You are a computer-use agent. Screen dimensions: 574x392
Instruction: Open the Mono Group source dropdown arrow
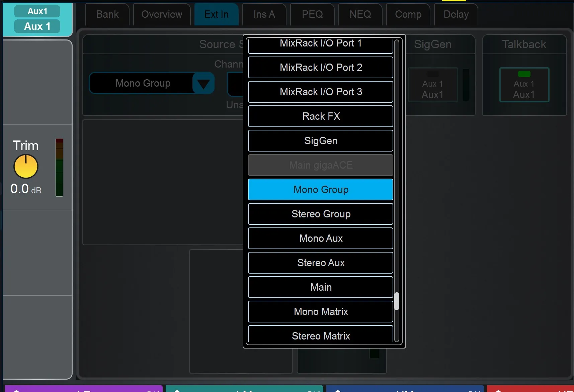click(x=203, y=83)
